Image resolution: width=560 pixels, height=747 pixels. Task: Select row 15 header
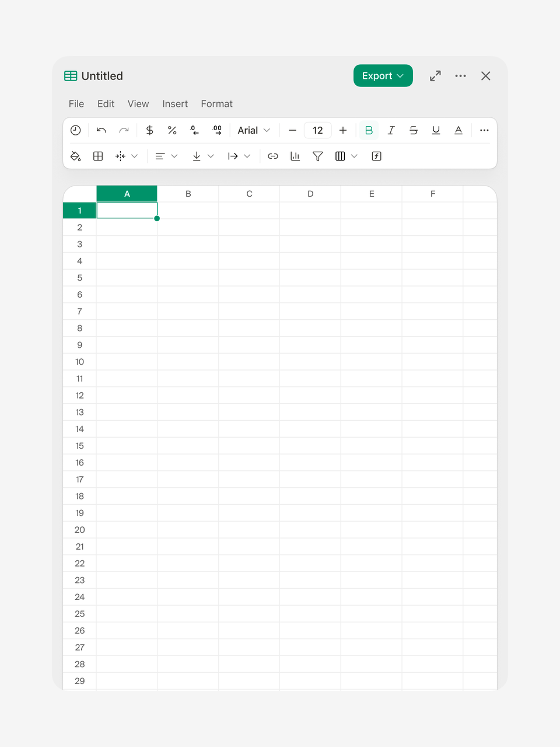point(79,446)
